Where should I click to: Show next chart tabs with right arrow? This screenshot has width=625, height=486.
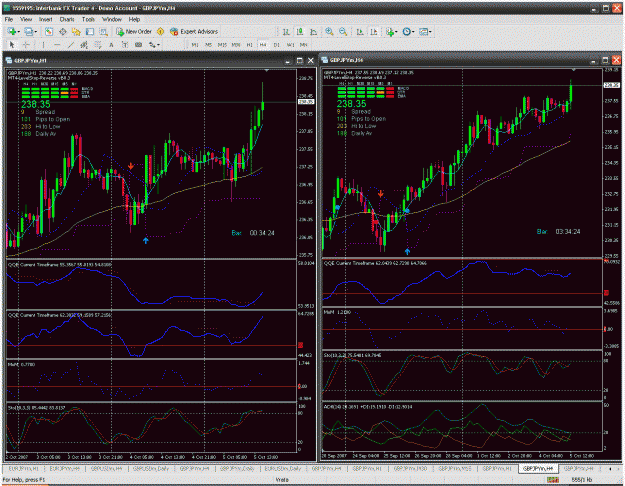tap(619, 469)
